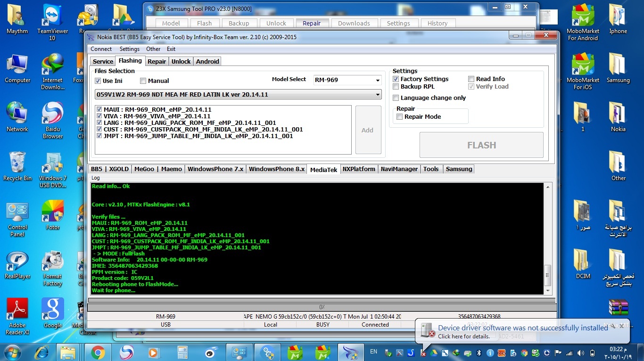Open the MoboMarket For Android desktop icon
Image resolution: width=644 pixels, height=361 pixels.
pos(583,22)
